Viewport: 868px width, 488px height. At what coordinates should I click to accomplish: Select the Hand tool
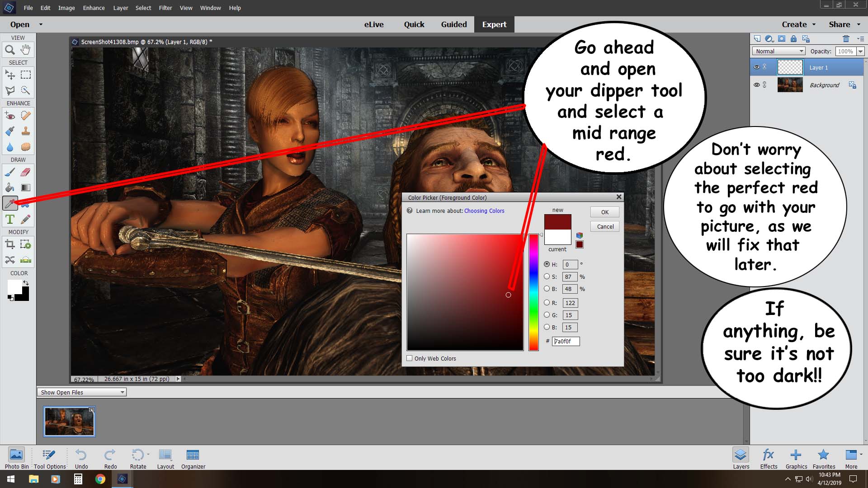click(26, 50)
